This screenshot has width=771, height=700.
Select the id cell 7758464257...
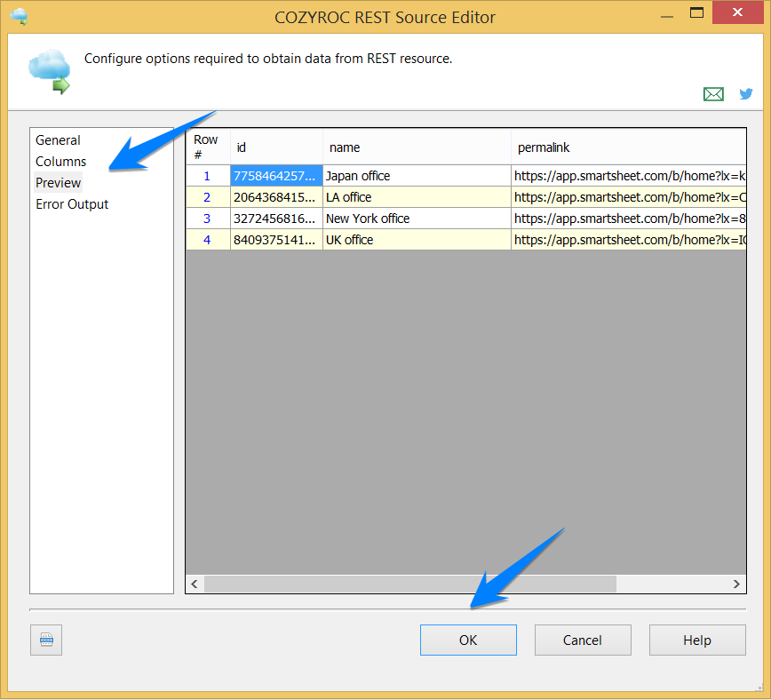pyautogui.click(x=276, y=176)
